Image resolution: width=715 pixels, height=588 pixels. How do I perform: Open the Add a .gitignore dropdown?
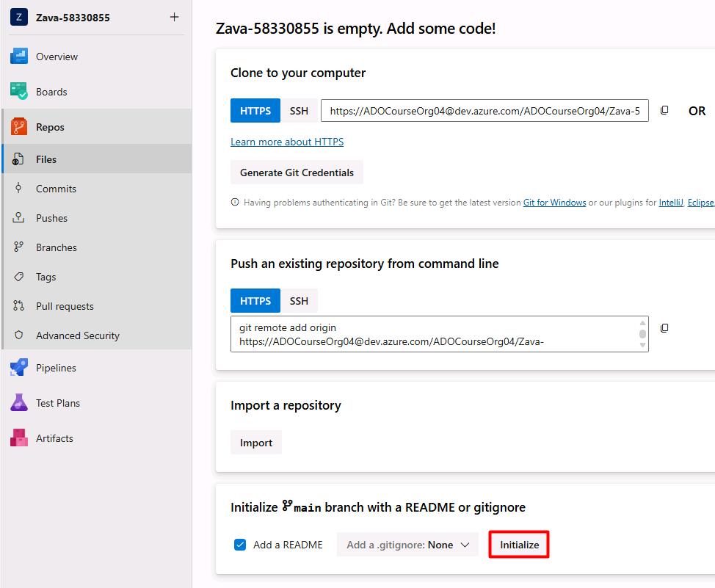pos(407,545)
